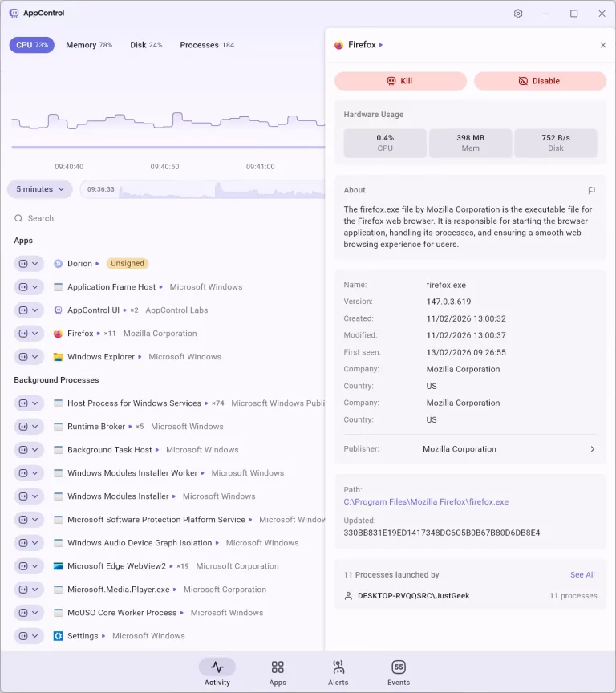Viewport: 616px width, 693px height.
Task: Kill the Firefox process
Action: [x=400, y=81]
